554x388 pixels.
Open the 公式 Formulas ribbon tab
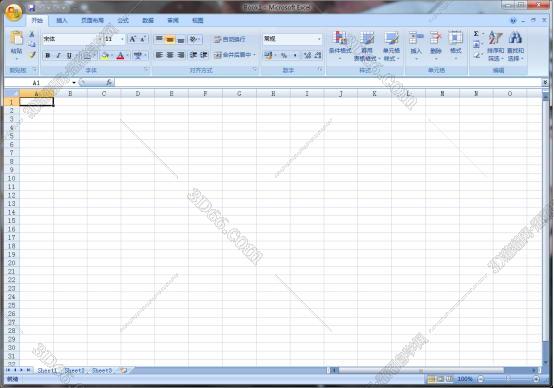tap(123, 20)
